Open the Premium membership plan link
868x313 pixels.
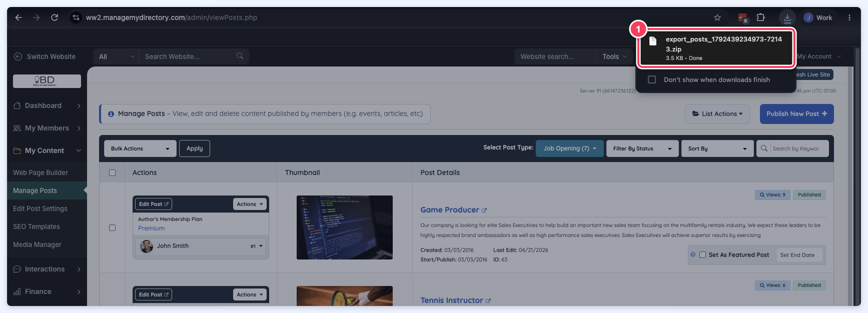coord(152,228)
